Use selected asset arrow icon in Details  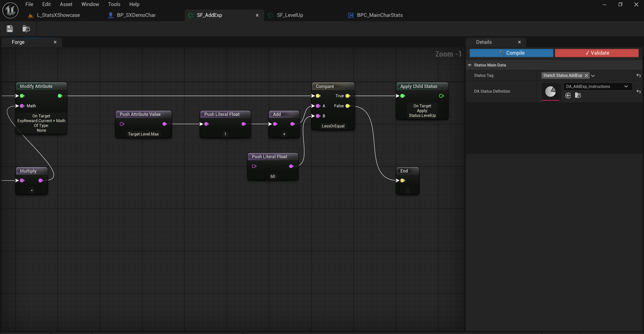(x=568, y=95)
